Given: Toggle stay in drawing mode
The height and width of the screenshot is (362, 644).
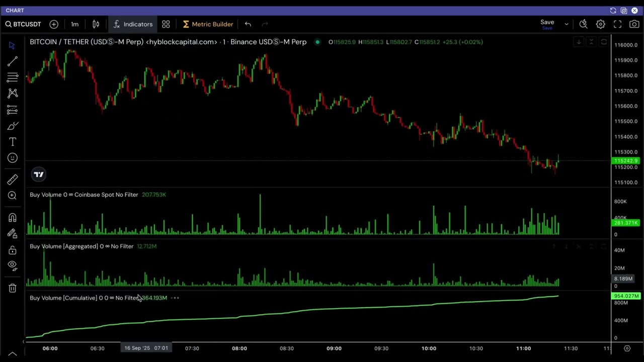Looking at the screenshot, I should tap(13, 233).
